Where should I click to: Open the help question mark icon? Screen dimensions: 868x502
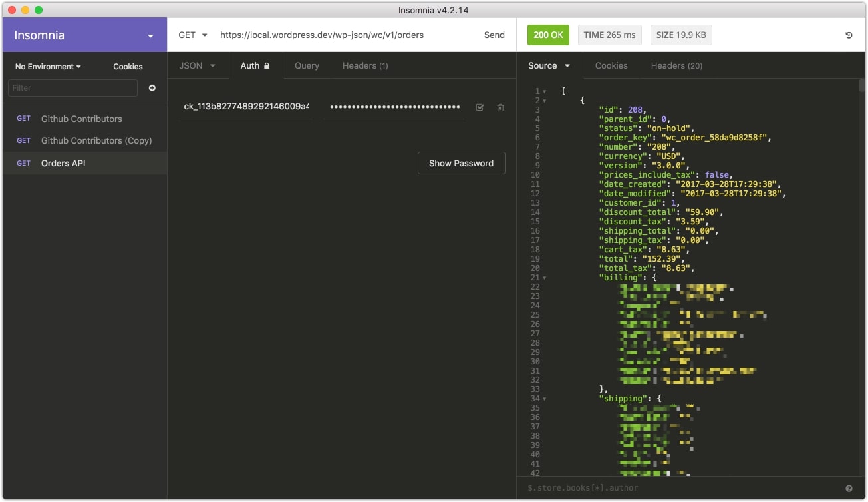(x=849, y=489)
